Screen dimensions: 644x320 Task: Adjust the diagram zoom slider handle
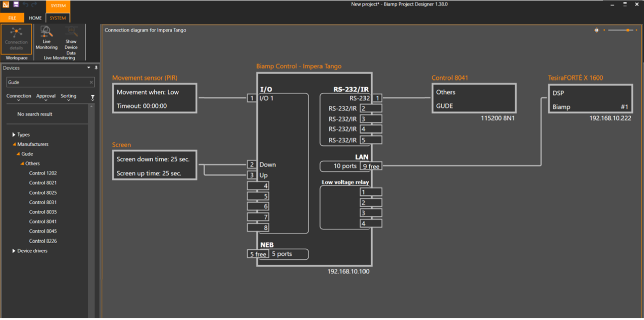click(x=628, y=30)
